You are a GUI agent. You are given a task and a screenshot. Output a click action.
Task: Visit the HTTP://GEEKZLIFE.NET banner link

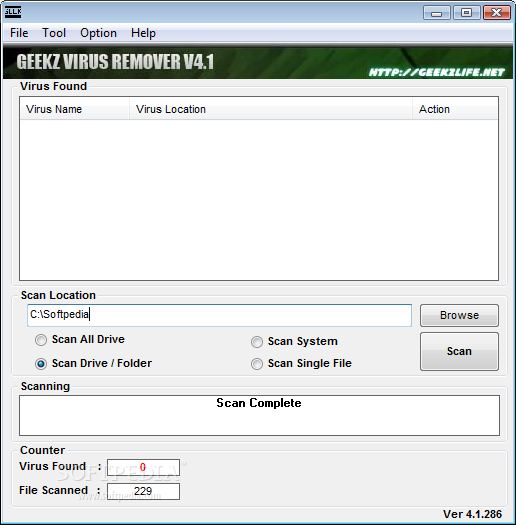tap(436, 72)
